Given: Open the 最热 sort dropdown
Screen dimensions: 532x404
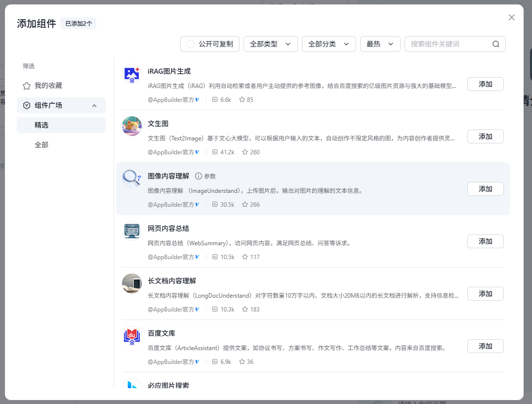Looking at the screenshot, I should [379, 44].
